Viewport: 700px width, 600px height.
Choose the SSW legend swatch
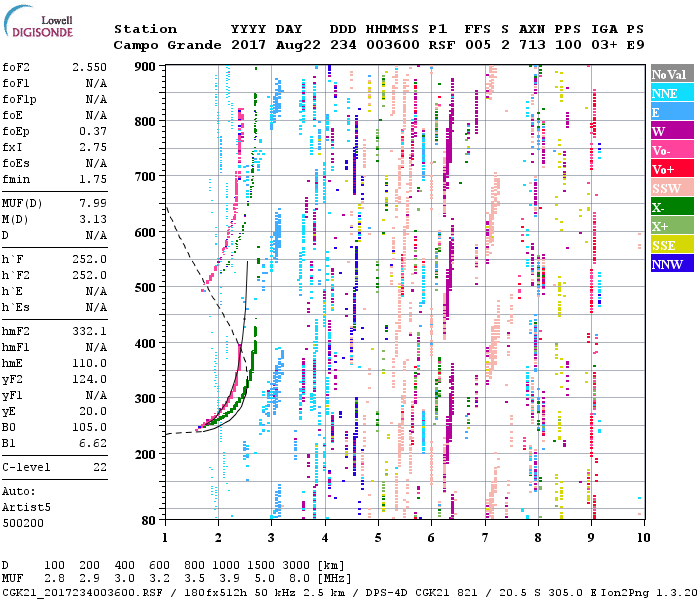[672, 188]
